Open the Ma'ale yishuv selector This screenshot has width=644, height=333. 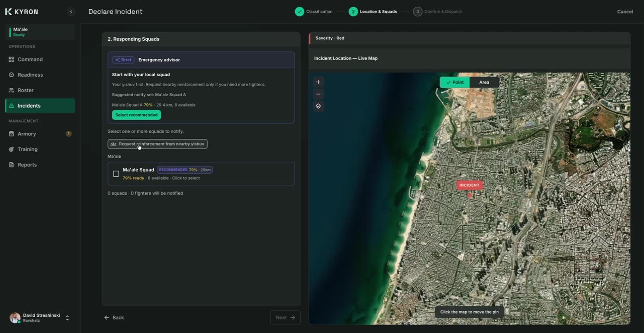[40, 32]
